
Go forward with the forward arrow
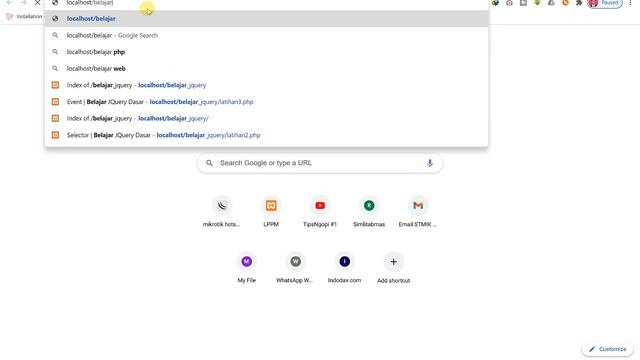tap(23, 3)
